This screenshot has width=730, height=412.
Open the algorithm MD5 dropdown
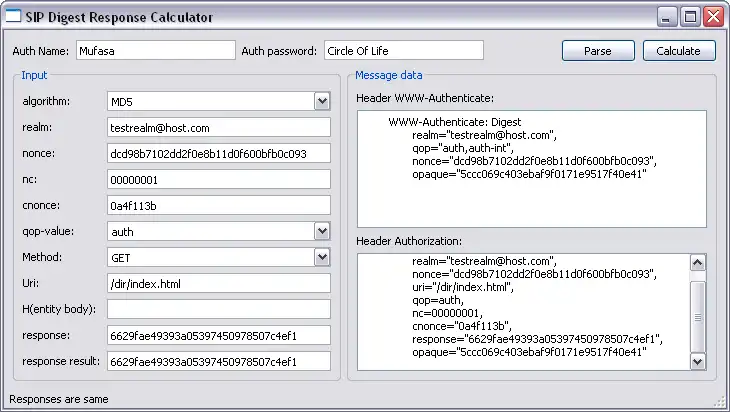321,101
